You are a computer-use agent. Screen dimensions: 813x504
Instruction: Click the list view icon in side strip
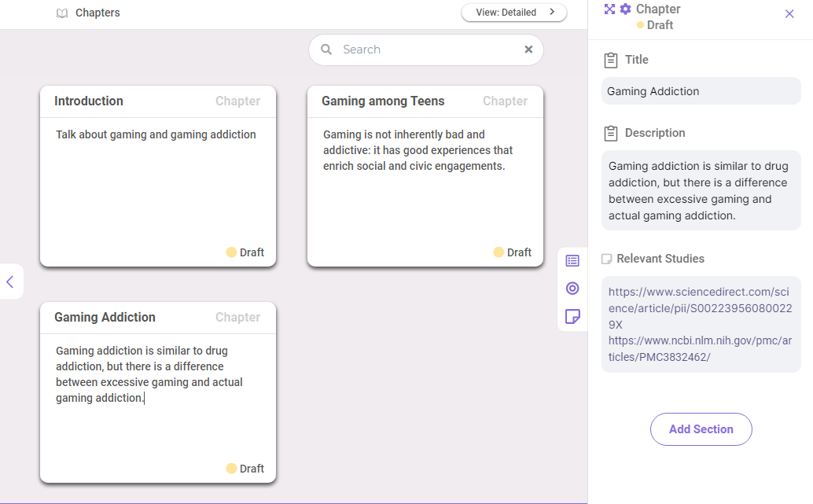pyautogui.click(x=572, y=261)
